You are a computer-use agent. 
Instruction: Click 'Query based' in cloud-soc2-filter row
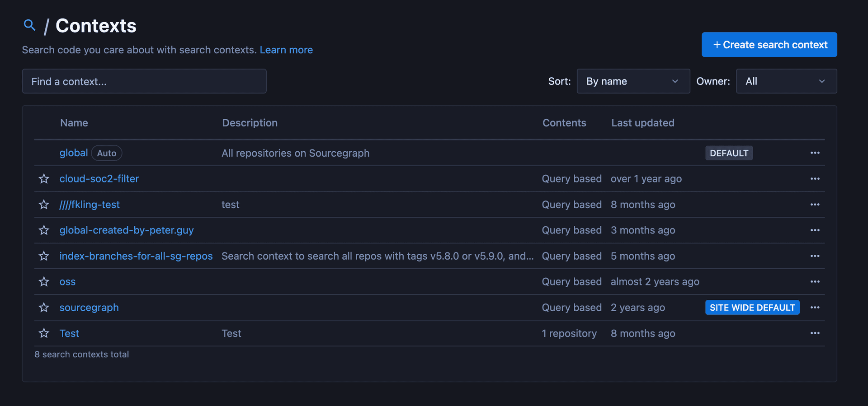[x=572, y=179]
